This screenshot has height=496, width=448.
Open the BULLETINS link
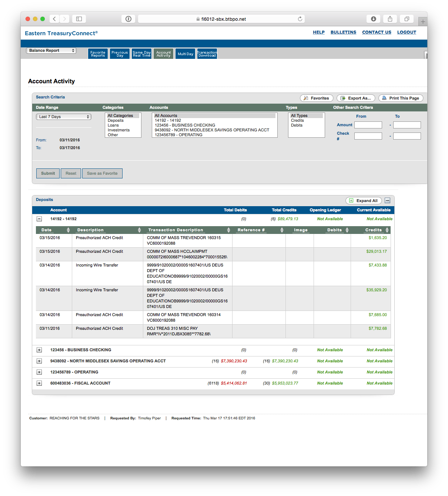pyautogui.click(x=343, y=32)
